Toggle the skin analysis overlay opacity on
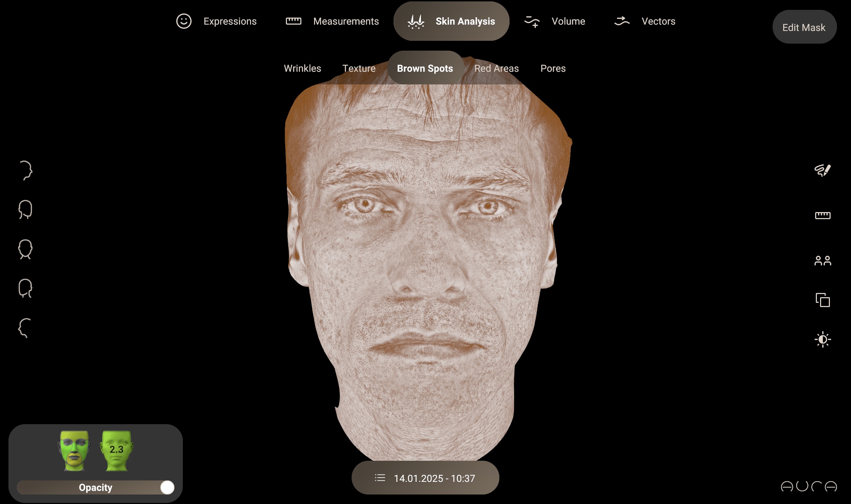The width and height of the screenshot is (851, 504). [x=167, y=487]
